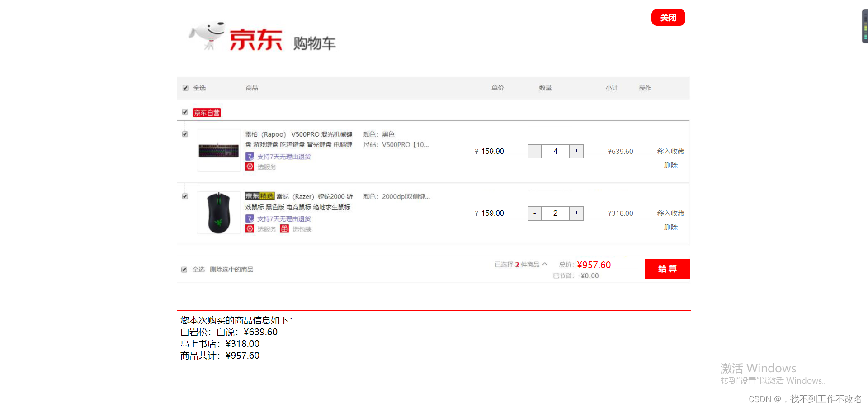Open 支持7天无理由退货 link under Razer mouse
Viewport: 868px width, 408px height.
(x=284, y=219)
